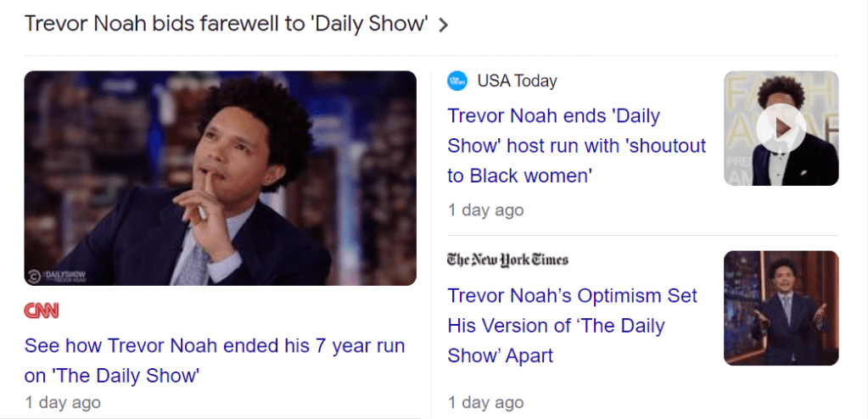Play the USA Today video using the play button
Image resolution: width=868 pixels, height=419 pixels.
pos(781,128)
